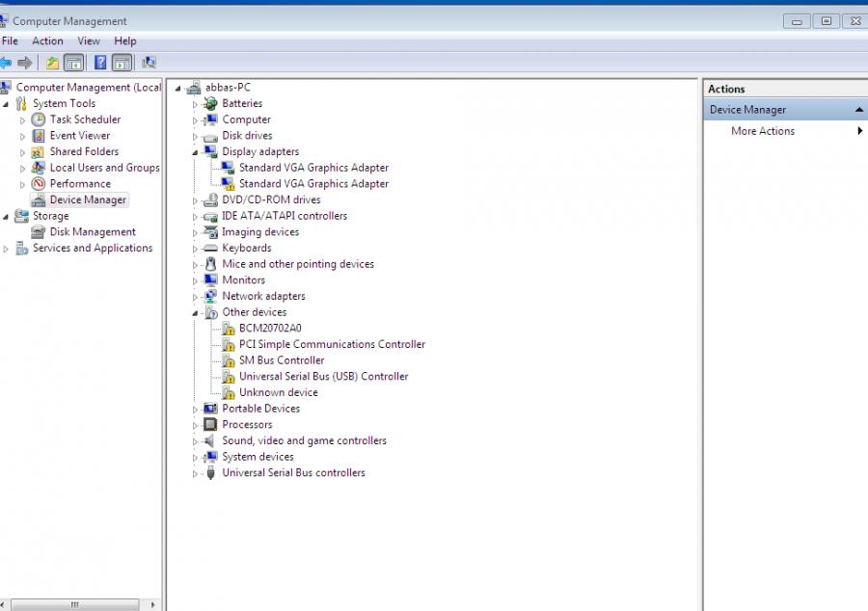Expand the Monitors node
Image resolution: width=868 pixels, height=611 pixels.
[195, 280]
